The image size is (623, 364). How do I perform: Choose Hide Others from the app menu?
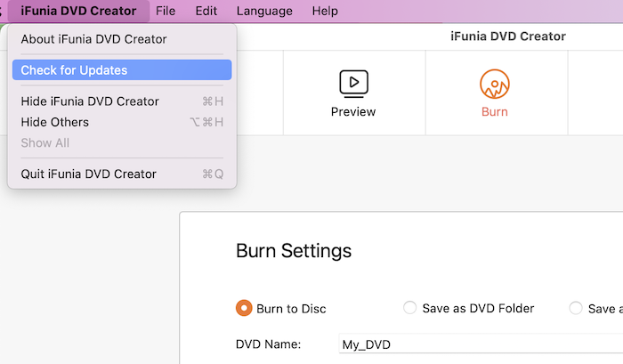click(55, 122)
